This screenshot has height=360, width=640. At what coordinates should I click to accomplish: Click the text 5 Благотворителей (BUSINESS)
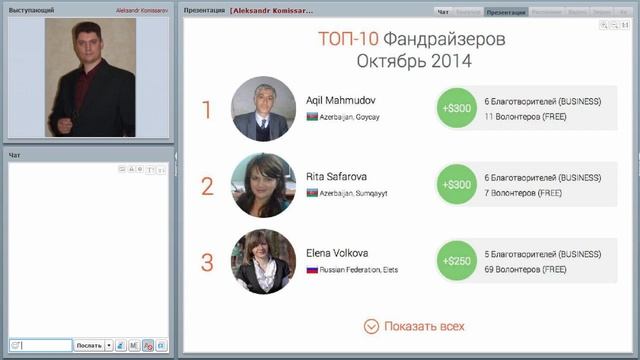(543, 254)
